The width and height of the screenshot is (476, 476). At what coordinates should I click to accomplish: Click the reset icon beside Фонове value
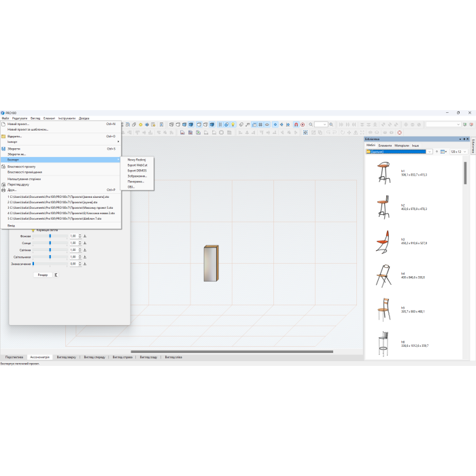(86, 236)
